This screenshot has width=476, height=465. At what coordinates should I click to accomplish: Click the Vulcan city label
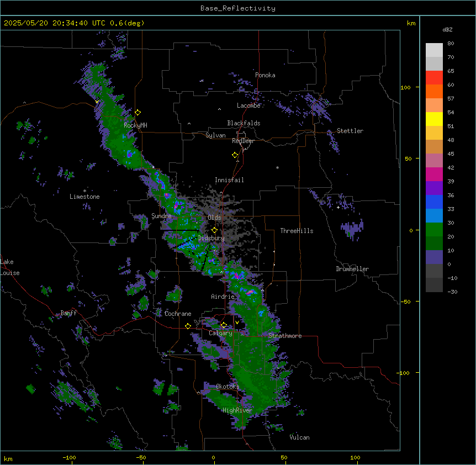click(x=300, y=437)
